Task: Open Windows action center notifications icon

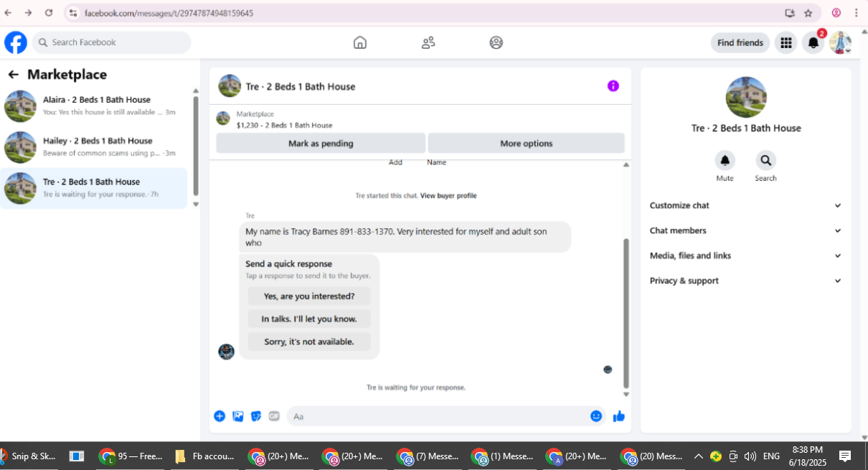Action: (x=845, y=456)
